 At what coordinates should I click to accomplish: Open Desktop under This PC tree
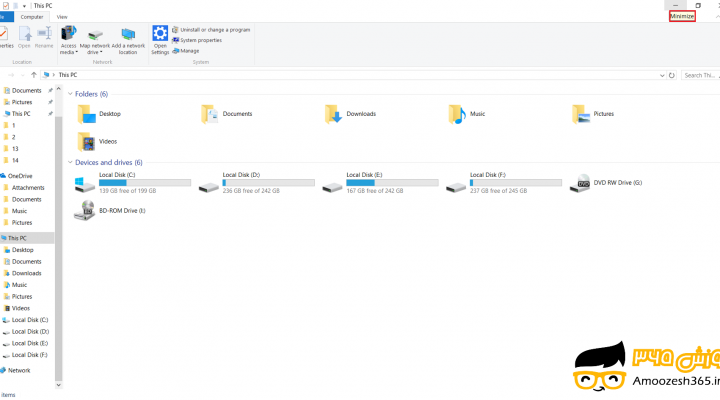pyautogui.click(x=22, y=250)
